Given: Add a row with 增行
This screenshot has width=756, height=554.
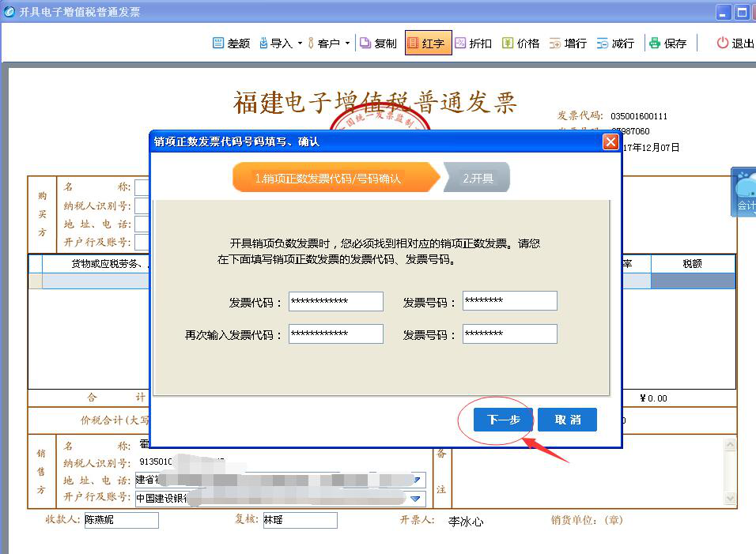Looking at the screenshot, I should (x=556, y=43).
